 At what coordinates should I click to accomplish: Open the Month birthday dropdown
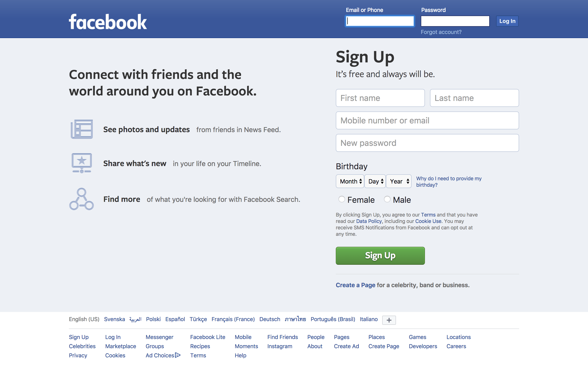coord(350,181)
